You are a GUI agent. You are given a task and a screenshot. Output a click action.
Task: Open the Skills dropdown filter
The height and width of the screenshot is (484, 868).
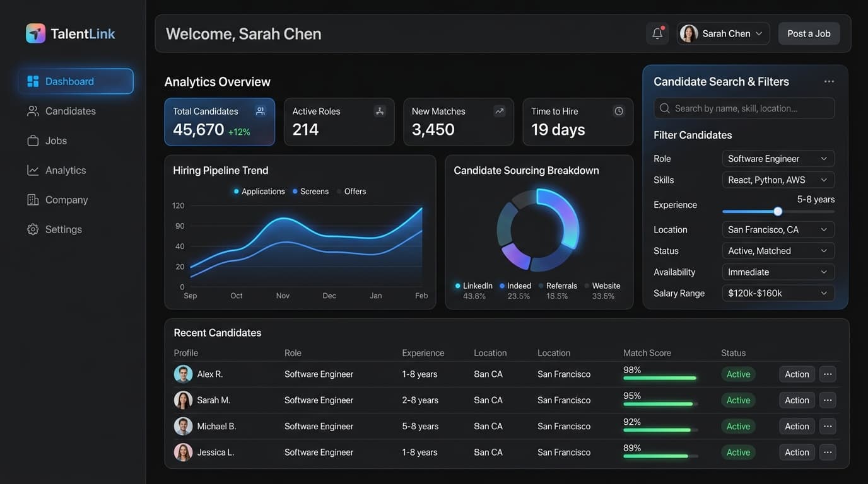778,180
